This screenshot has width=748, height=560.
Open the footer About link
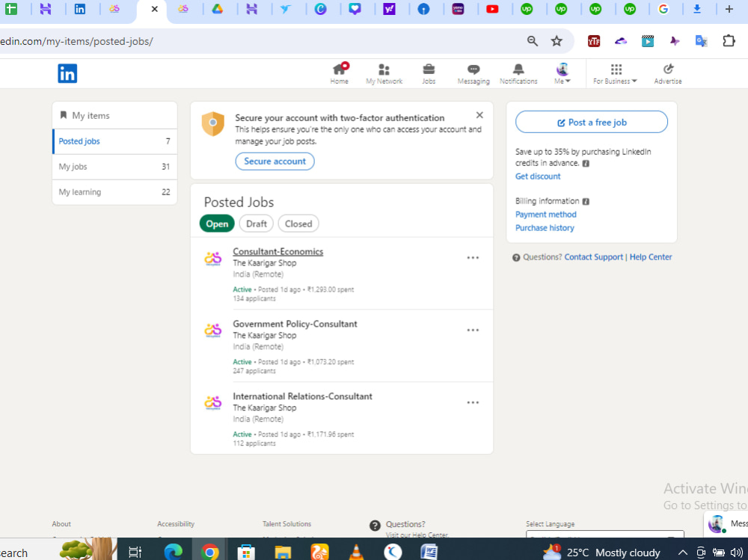coord(61,524)
